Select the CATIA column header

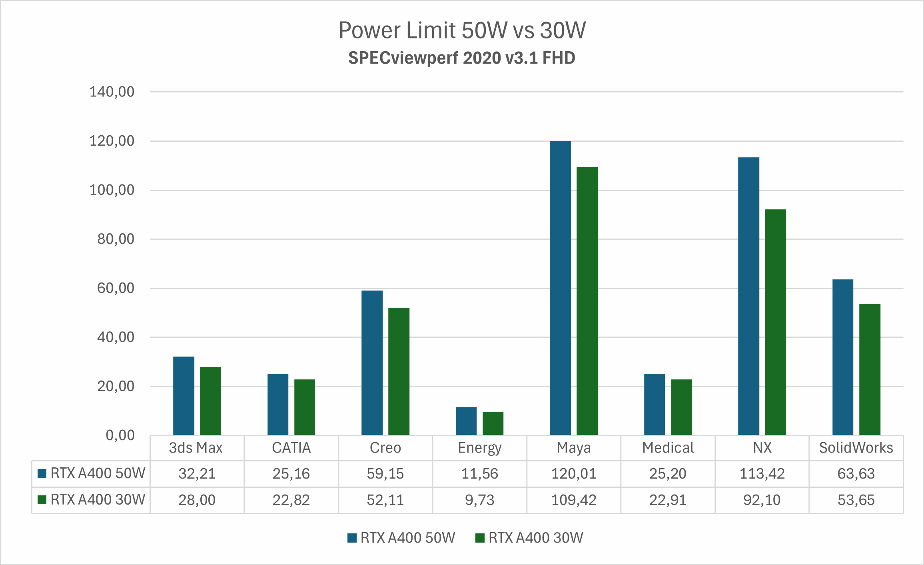pos(291,448)
